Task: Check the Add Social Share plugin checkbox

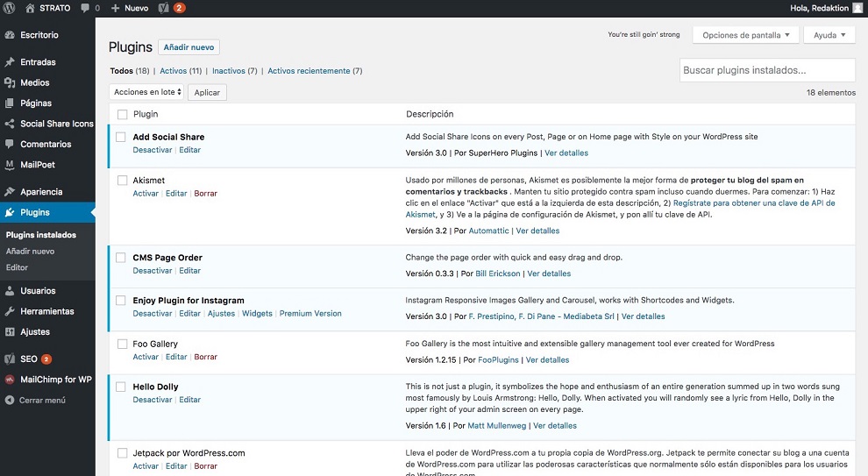Action: point(121,137)
